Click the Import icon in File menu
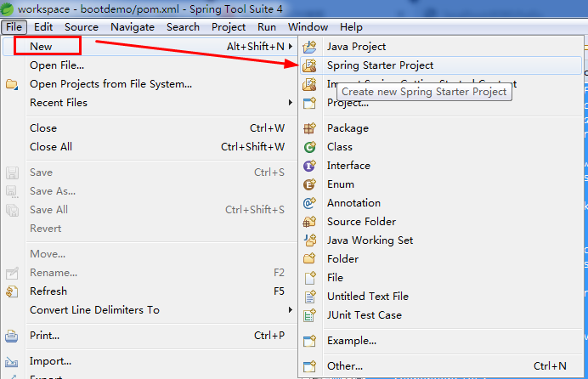 pyautogui.click(x=12, y=362)
